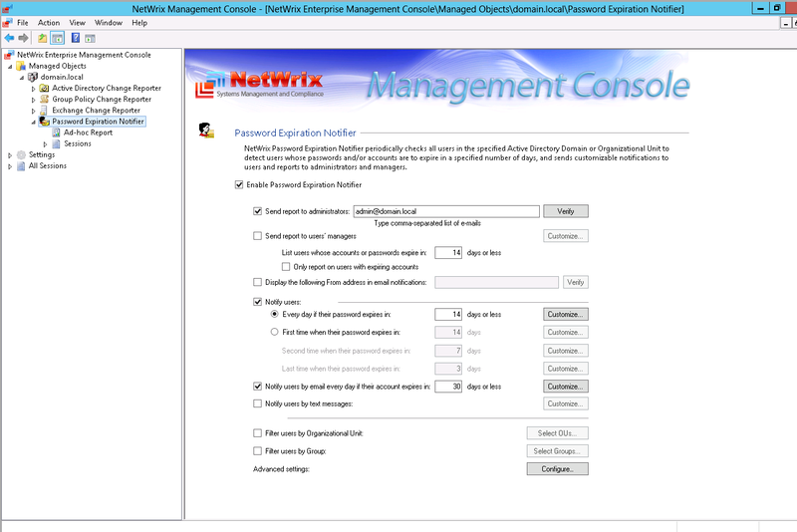Image resolution: width=797 pixels, height=532 pixels.
Task: Enable Display the following From address checkbox
Action: (x=258, y=282)
